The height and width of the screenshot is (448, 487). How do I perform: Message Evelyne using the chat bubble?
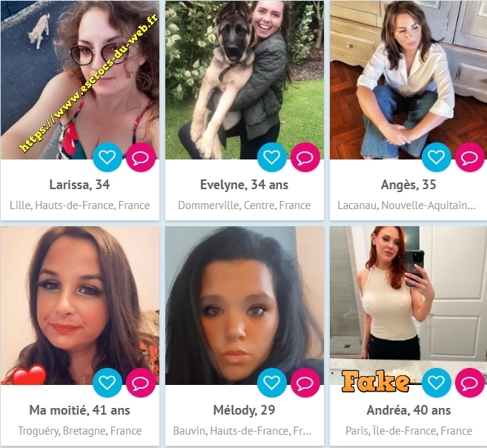coord(305,157)
